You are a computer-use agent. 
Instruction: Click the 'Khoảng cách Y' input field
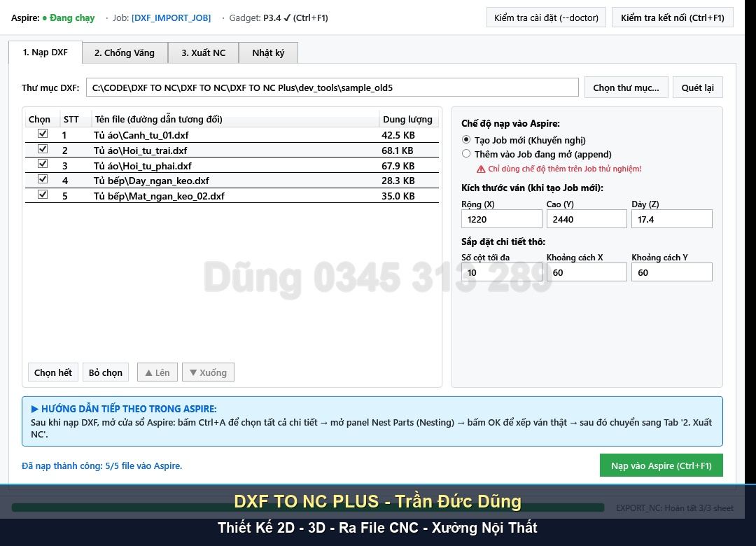pyautogui.click(x=671, y=272)
